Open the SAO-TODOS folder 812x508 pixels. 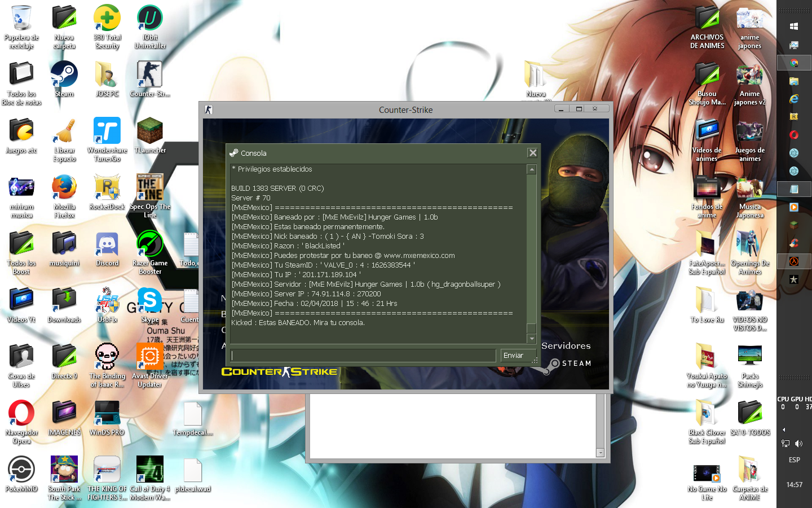coord(750,418)
